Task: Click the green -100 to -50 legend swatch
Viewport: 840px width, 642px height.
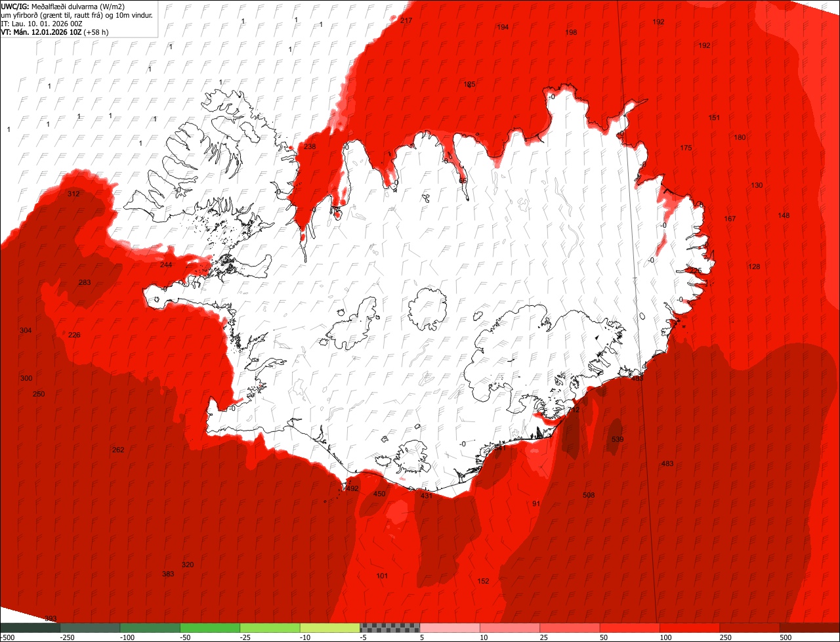Action: (x=150, y=628)
